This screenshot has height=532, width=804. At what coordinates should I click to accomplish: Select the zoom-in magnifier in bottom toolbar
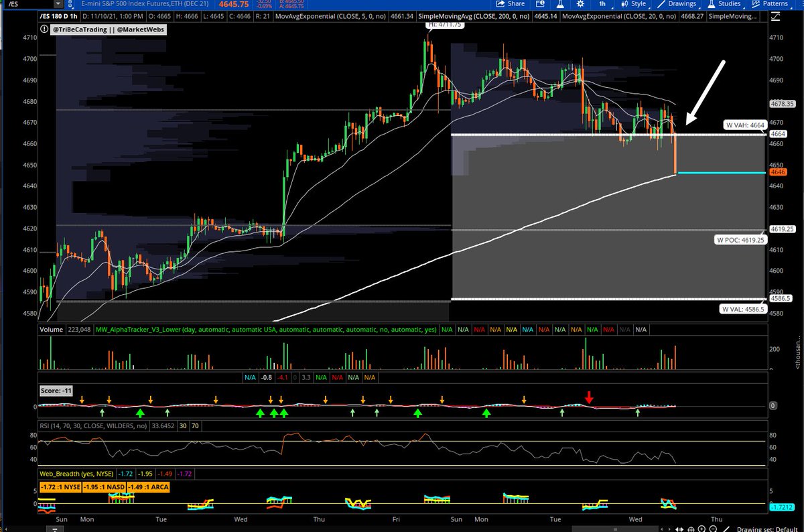point(701,529)
